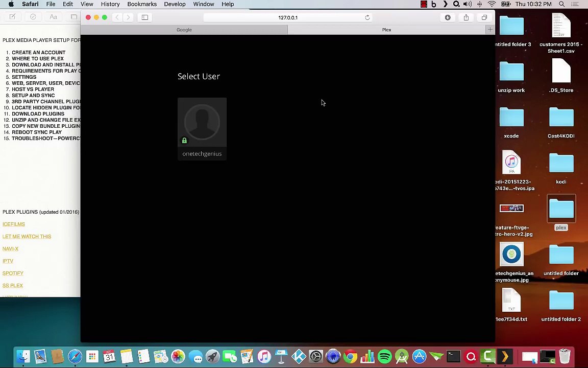The width and height of the screenshot is (588, 368).
Task: Switch to the Plex tab
Action: click(x=386, y=30)
